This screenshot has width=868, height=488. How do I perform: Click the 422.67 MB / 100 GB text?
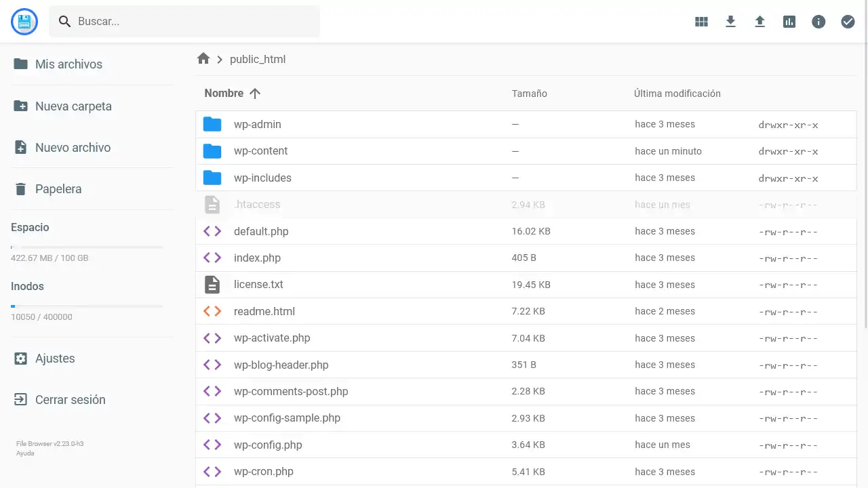50,258
